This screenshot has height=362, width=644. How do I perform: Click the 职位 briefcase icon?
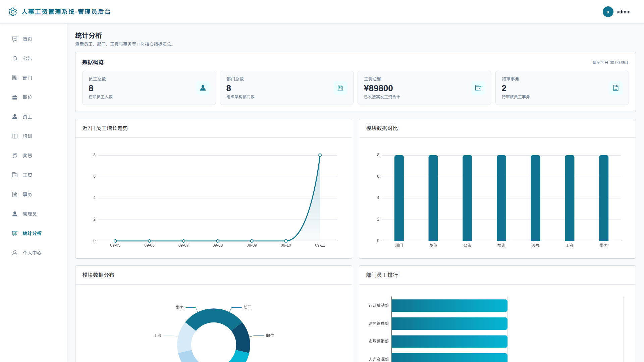point(15,97)
